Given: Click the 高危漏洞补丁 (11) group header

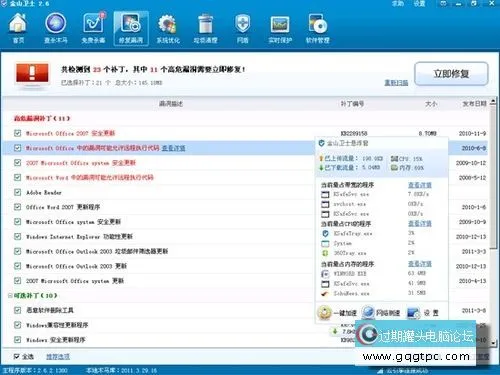Looking at the screenshot, I should point(42,118).
